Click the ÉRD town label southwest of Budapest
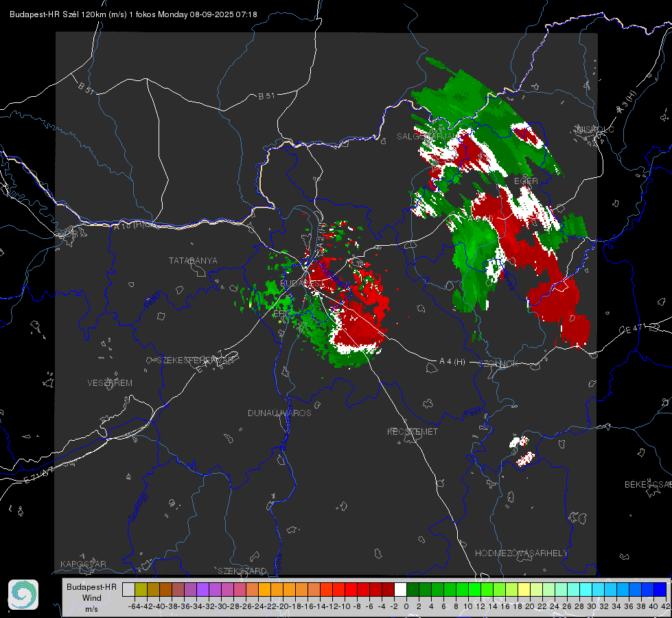672x618 pixels. click(281, 314)
